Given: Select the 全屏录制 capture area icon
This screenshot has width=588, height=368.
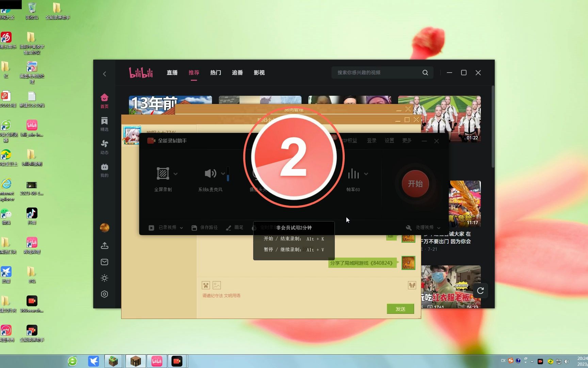Looking at the screenshot, I should coord(163,173).
